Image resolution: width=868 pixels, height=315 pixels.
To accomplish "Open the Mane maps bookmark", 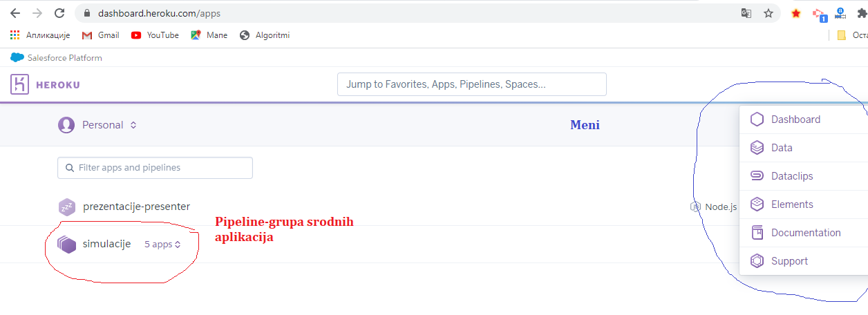I will [209, 35].
